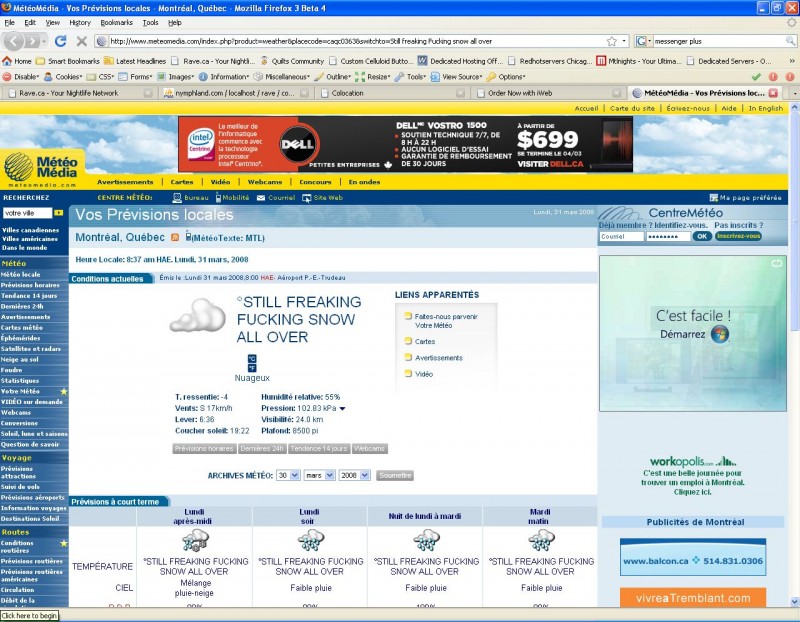Reload the current page
Viewport: 800px width, 622px height.
(61, 41)
